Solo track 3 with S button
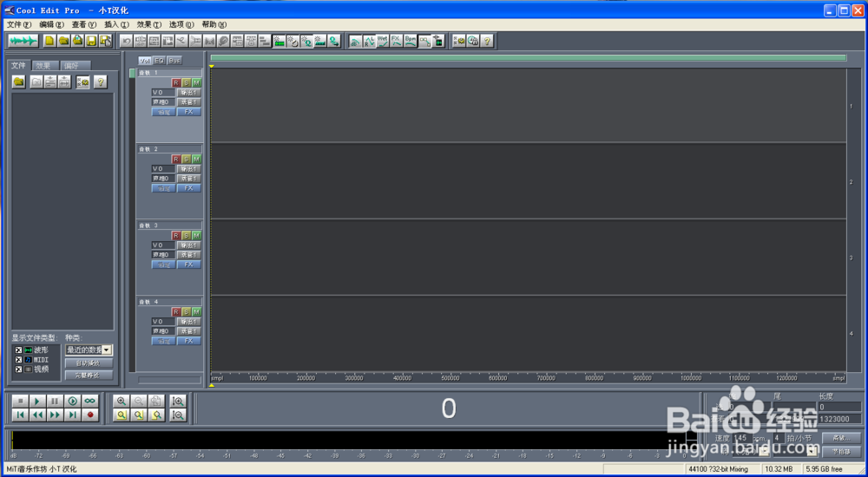The width and height of the screenshot is (868, 477). 187,235
